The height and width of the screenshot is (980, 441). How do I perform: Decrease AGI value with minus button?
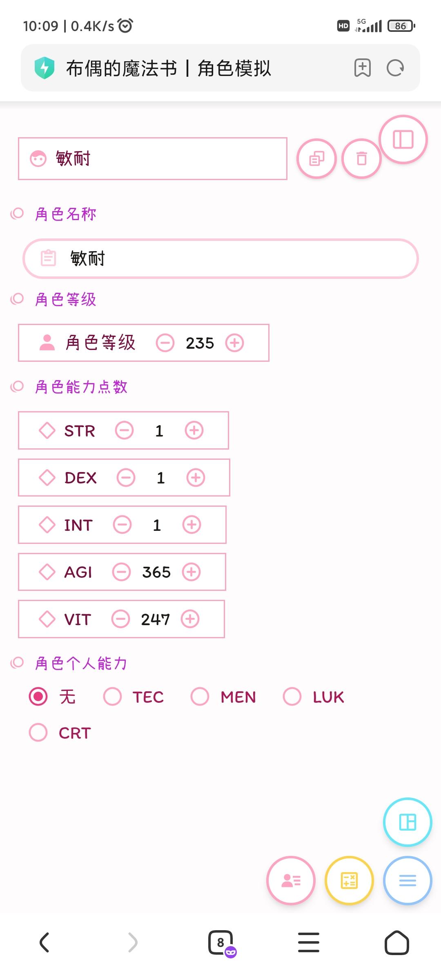pos(122,572)
